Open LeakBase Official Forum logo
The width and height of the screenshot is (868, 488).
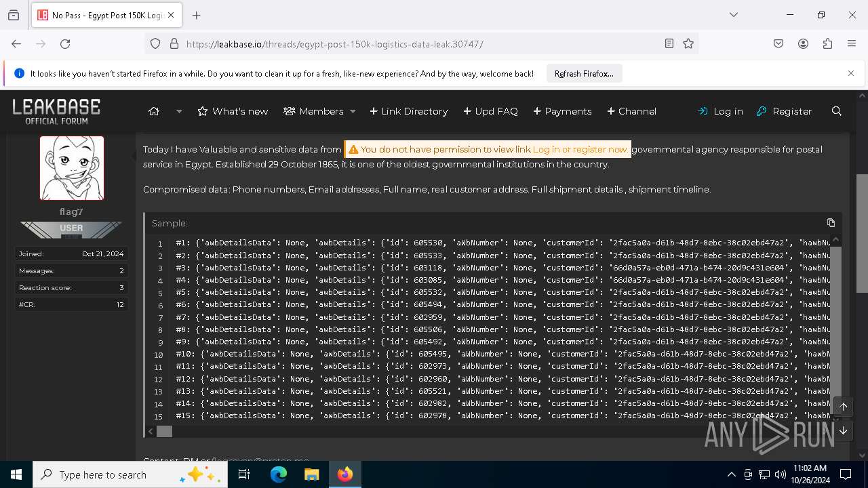[56, 111]
